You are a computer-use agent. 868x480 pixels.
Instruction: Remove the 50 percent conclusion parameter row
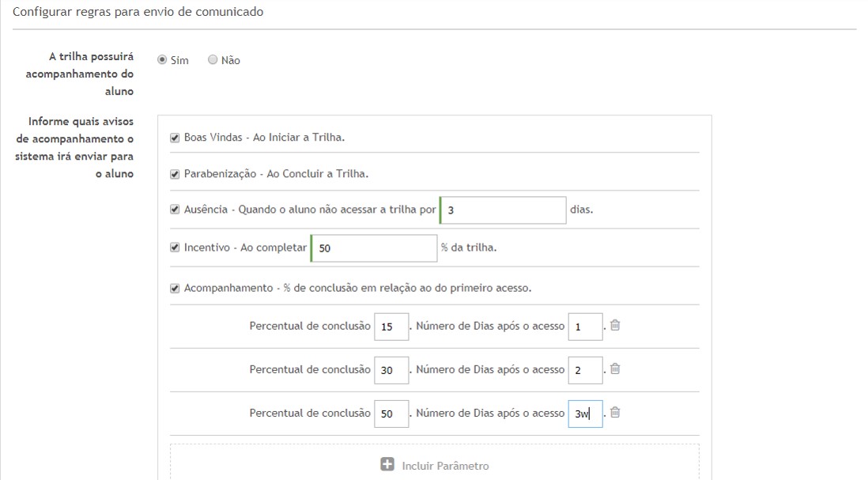tap(615, 412)
